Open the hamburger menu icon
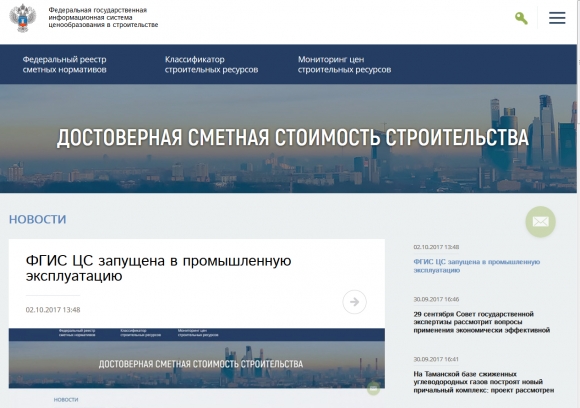This screenshot has width=580, height=408. 557,18
